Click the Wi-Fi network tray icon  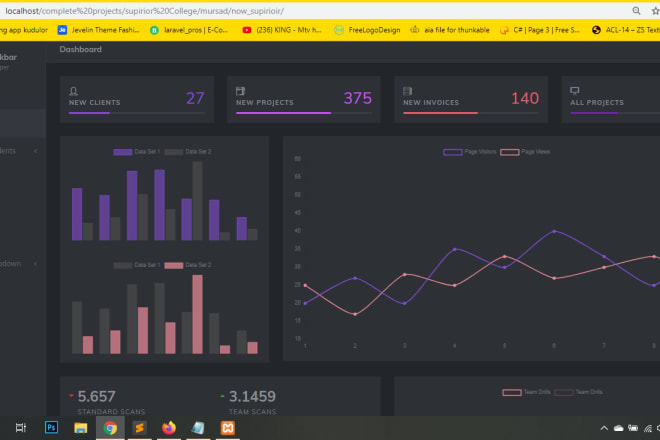[x=648, y=429]
